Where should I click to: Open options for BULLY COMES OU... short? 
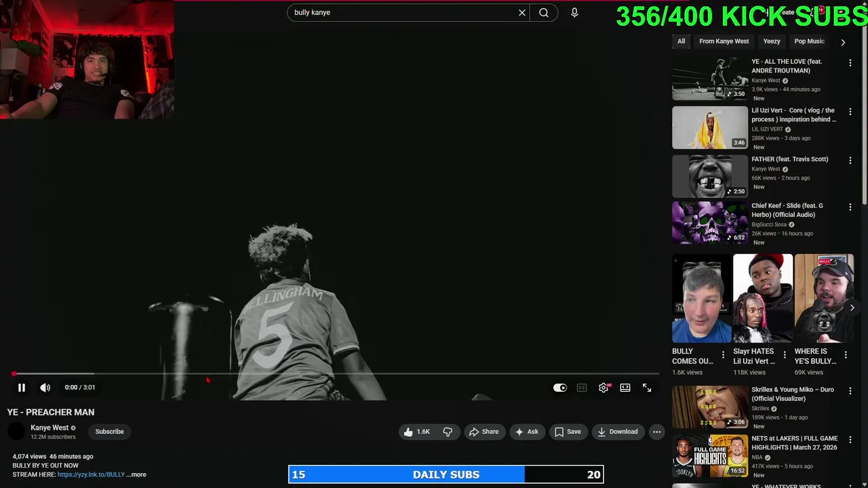pyautogui.click(x=723, y=354)
